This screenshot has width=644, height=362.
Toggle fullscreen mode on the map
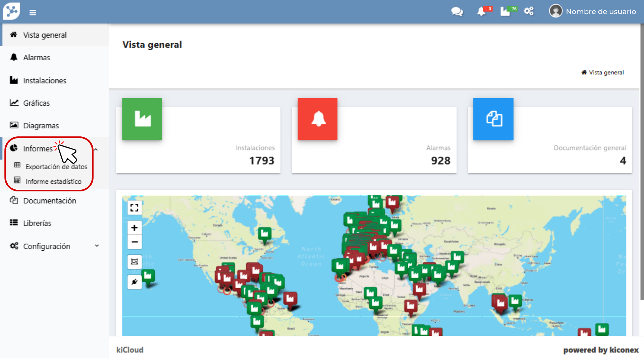click(x=135, y=208)
